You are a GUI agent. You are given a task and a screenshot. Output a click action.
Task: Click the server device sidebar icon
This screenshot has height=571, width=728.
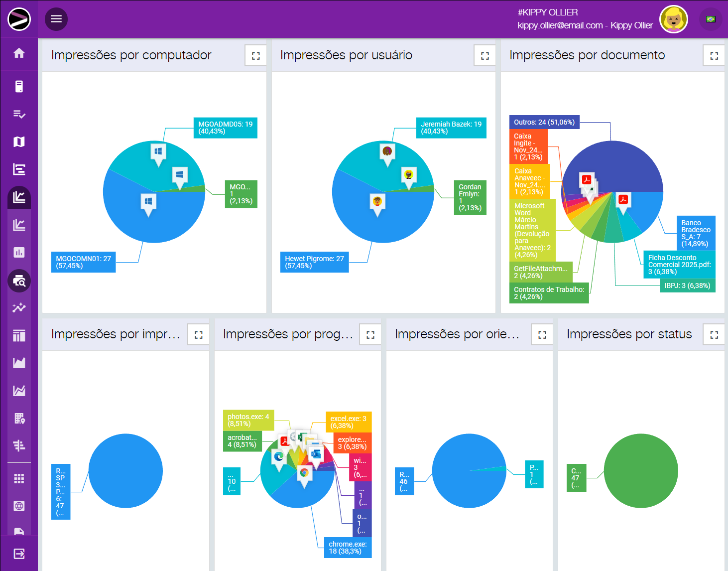coord(19,87)
